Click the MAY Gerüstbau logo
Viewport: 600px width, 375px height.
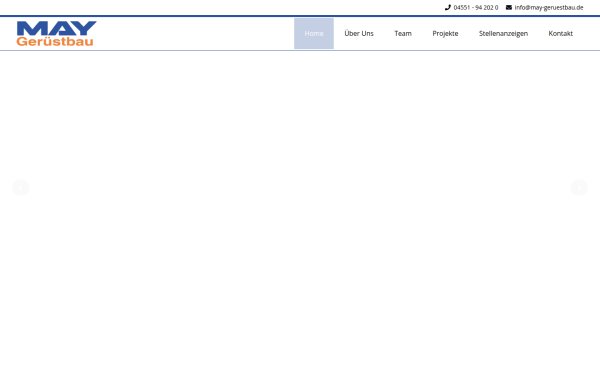coord(57,34)
